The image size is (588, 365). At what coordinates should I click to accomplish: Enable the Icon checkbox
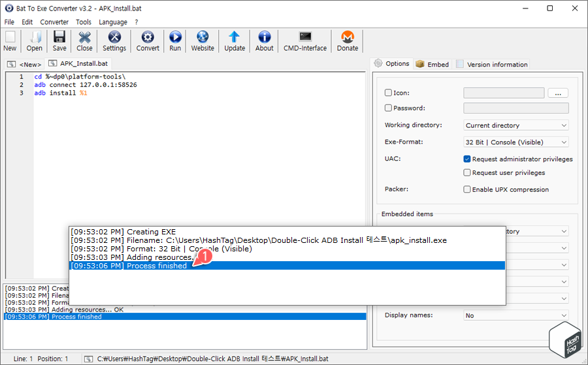point(388,93)
